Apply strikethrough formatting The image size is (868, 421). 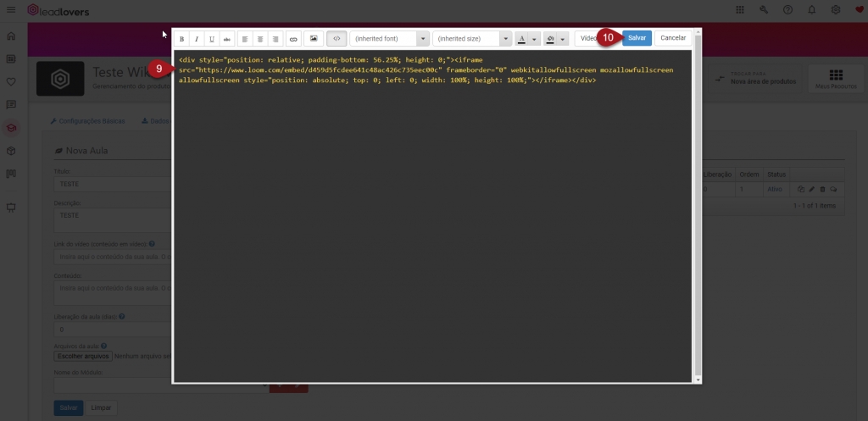pos(226,39)
